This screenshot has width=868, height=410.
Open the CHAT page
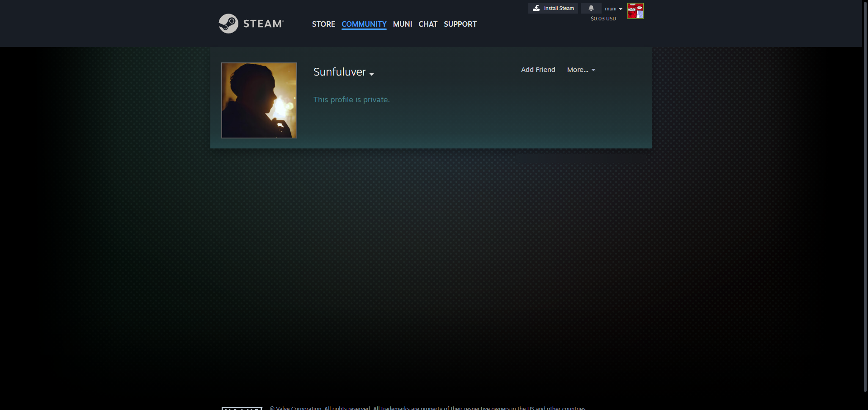click(428, 24)
